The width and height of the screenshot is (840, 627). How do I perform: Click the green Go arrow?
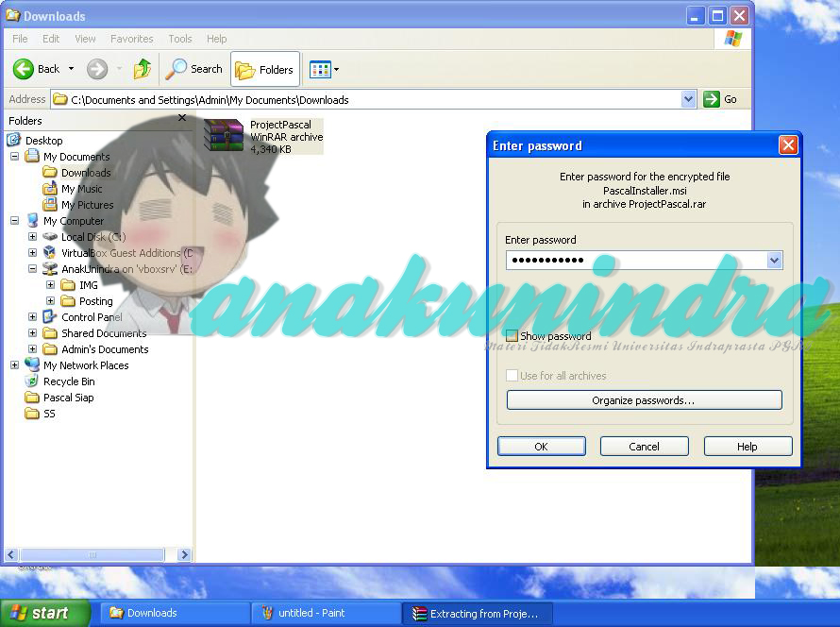coord(710,98)
